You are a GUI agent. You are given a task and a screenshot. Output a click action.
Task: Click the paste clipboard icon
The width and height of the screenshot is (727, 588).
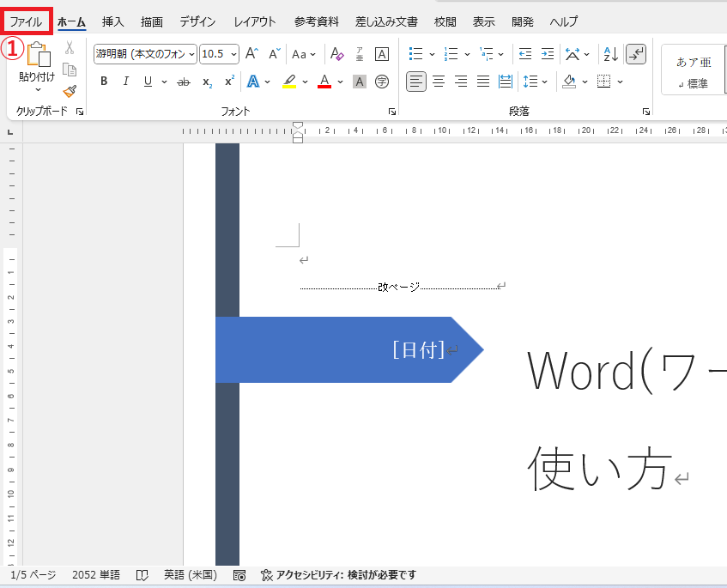click(39, 54)
